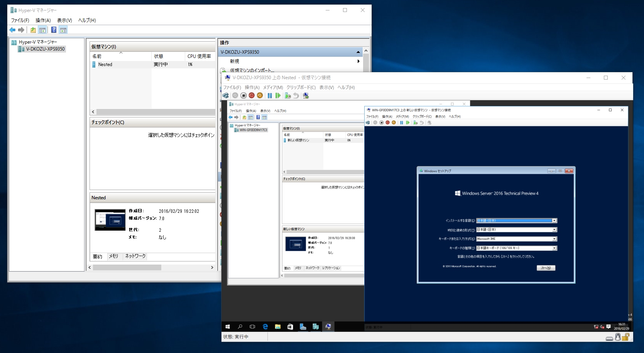Open ファイル(F) menu in host Hyper-V Manager

(x=20, y=20)
